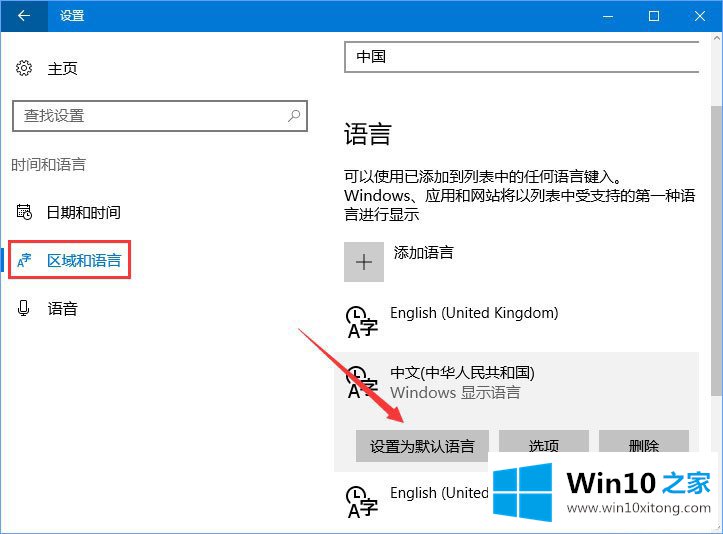The image size is (723, 534).
Task: Minimize the 设置 window
Action: (608, 16)
